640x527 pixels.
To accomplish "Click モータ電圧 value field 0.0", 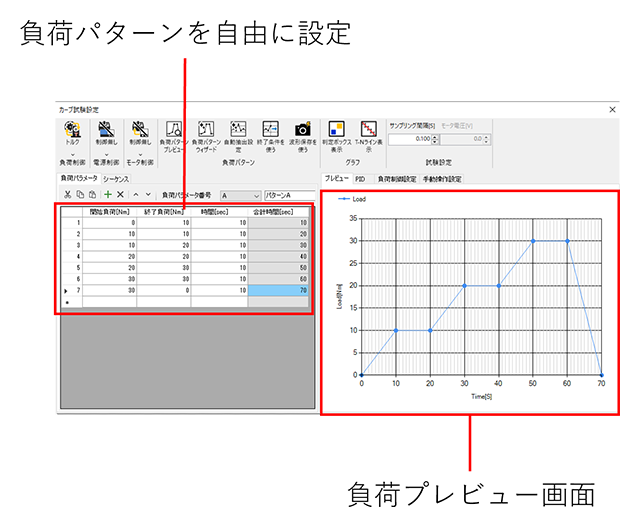I will tap(462, 139).
